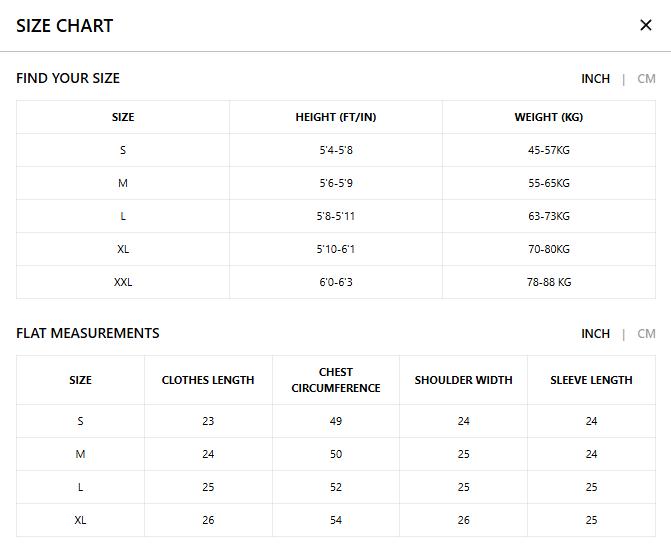Click the Shoulder Width column header
The width and height of the screenshot is (671, 552).
pyautogui.click(x=463, y=380)
